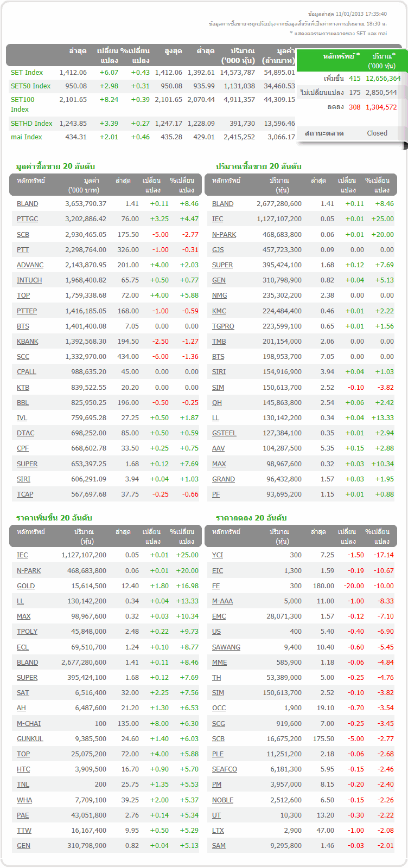Click the SET50 Index link
The image size is (408, 868).
[30, 86]
